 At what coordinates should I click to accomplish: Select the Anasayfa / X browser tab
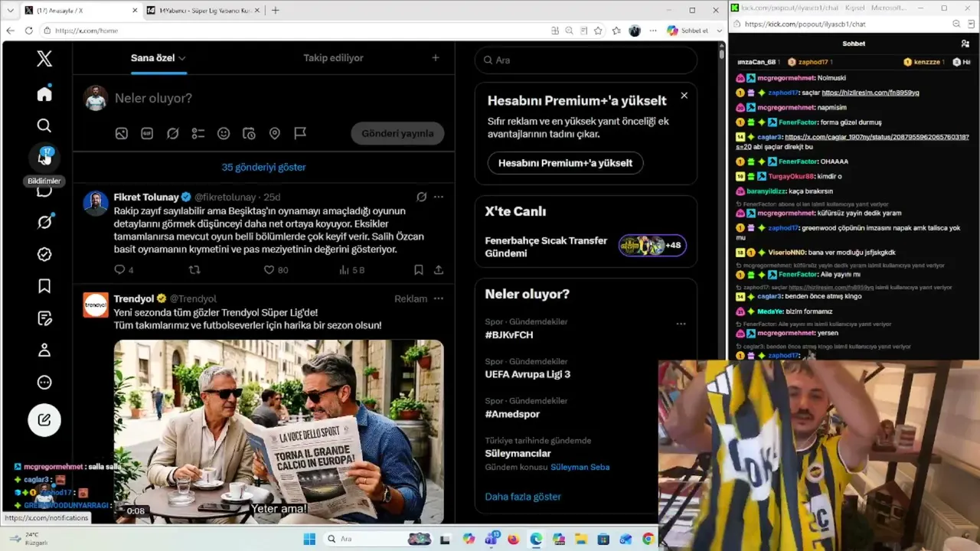coord(80,10)
